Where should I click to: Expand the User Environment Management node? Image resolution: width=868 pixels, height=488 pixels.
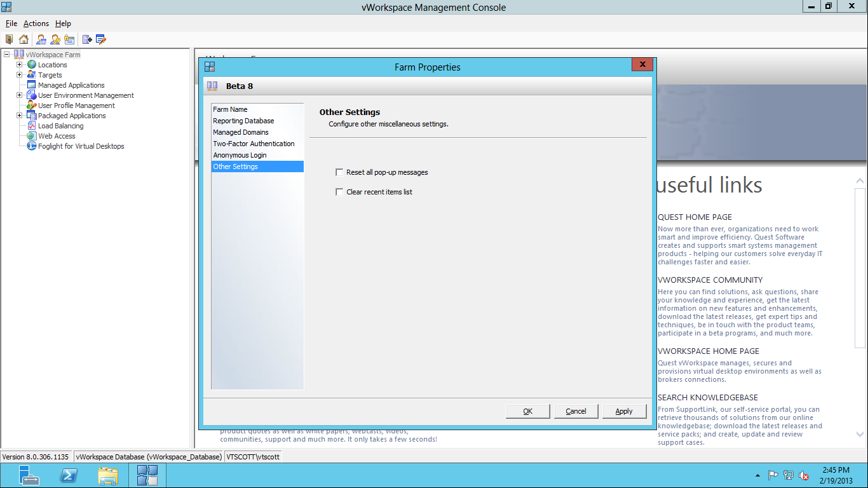[x=20, y=95]
